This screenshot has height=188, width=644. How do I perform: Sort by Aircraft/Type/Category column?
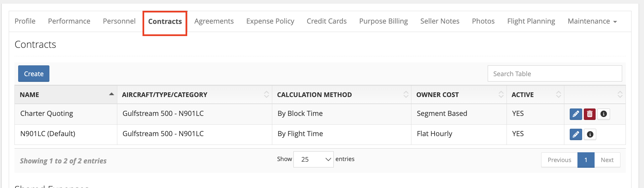pos(195,95)
